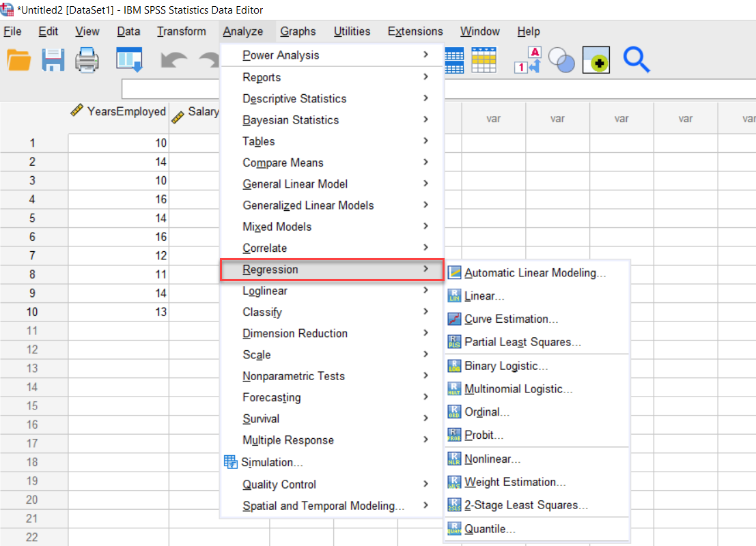
Task: Open Nonparametric Tests submenu
Action: coord(331,376)
